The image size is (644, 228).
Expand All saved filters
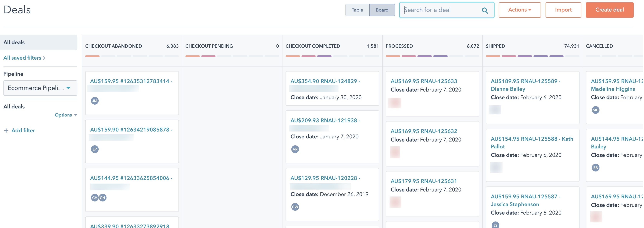coord(24,58)
